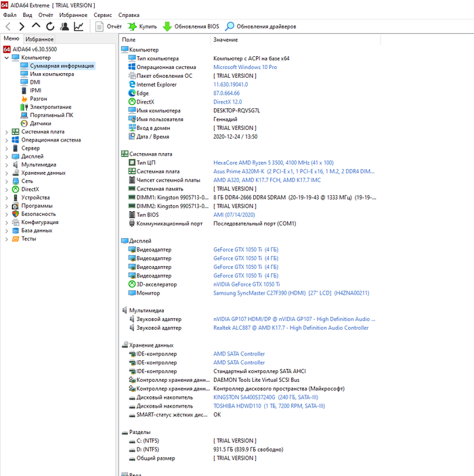Click the Значение column header
Screen dimensions: 474x476
coord(225,41)
